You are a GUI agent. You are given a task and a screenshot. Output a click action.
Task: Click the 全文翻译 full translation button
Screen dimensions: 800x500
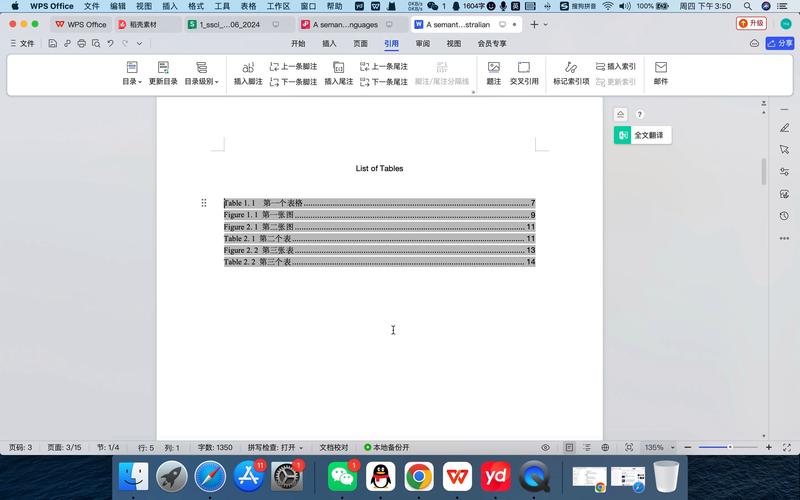642,135
